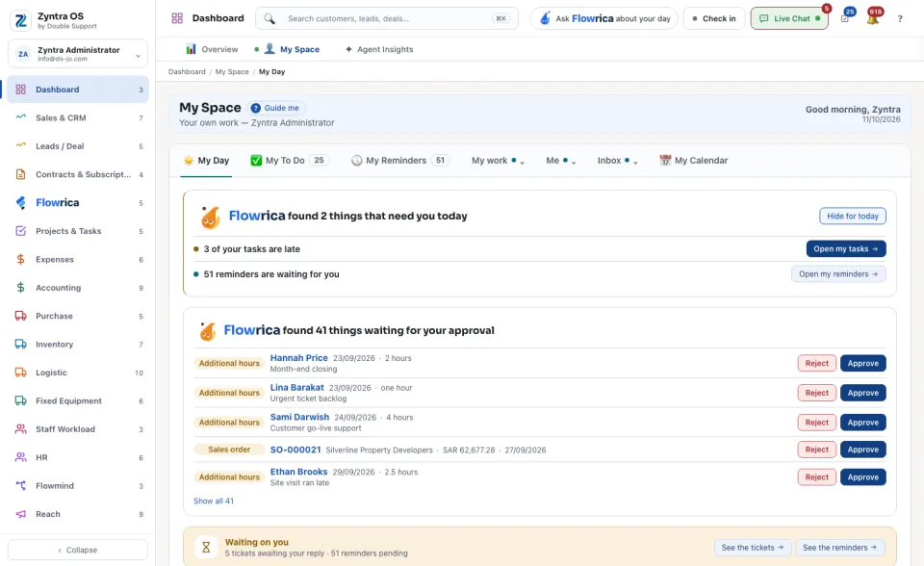Click the Expenses dollar icon in sidebar
The image size is (924, 566).
[20, 259]
